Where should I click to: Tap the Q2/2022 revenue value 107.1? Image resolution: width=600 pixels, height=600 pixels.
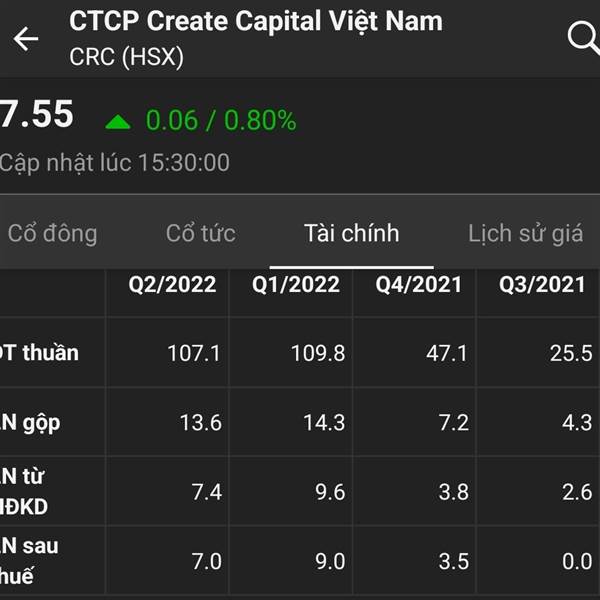pyautogui.click(x=194, y=353)
